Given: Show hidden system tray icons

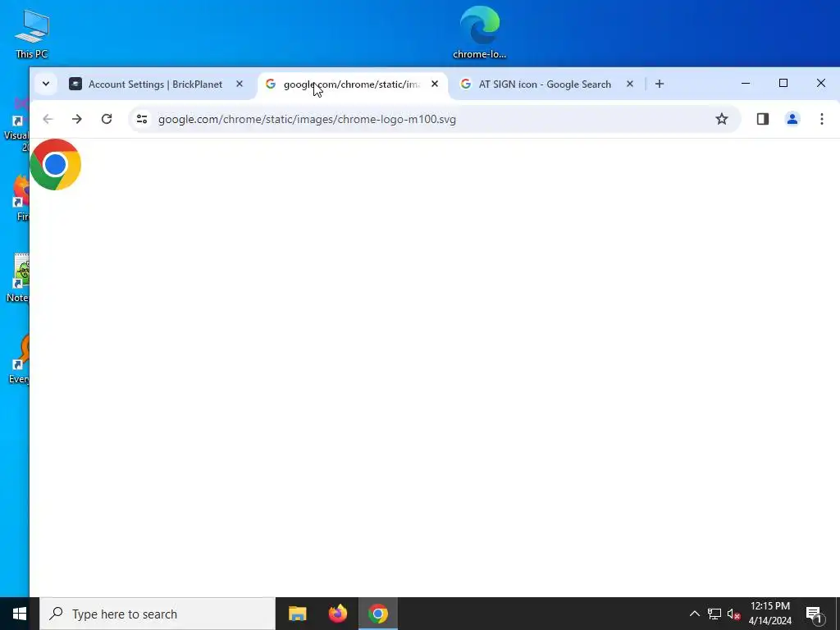Looking at the screenshot, I should [x=694, y=614].
